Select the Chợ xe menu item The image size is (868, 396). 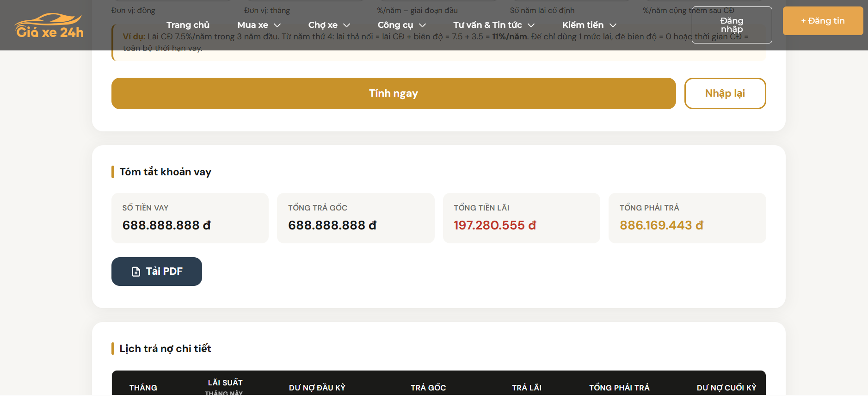click(x=323, y=25)
